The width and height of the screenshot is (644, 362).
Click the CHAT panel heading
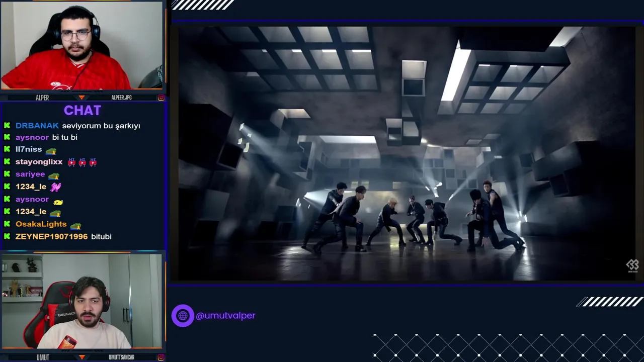point(83,110)
